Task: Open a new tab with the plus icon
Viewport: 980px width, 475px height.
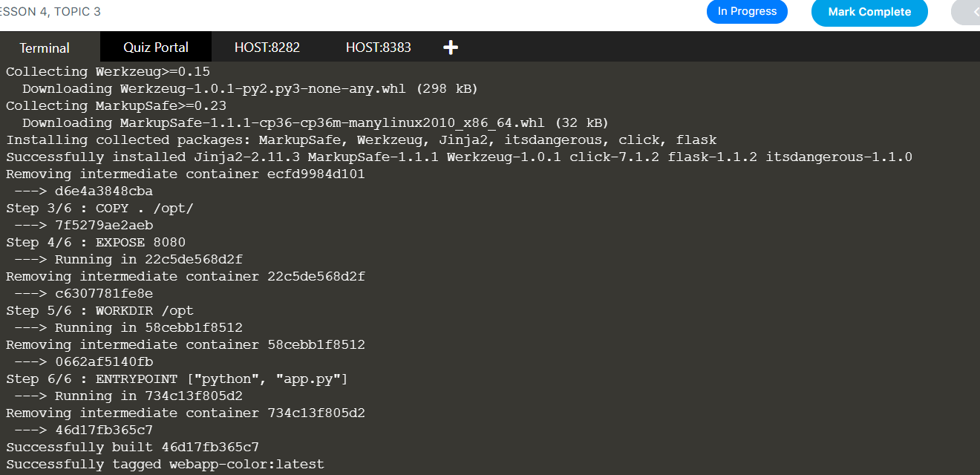Action: click(451, 47)
